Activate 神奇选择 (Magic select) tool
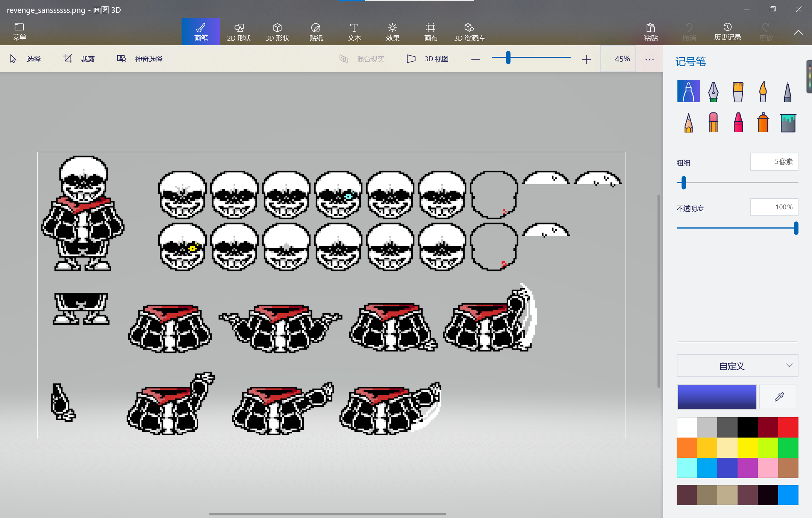 tap(140, 59)
